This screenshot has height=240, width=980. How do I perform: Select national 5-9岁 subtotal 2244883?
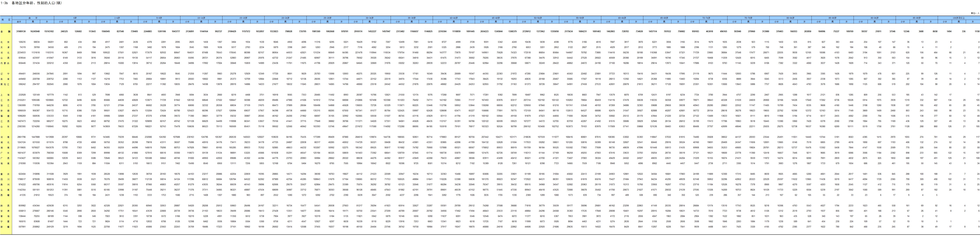click(x=148, y=32)
